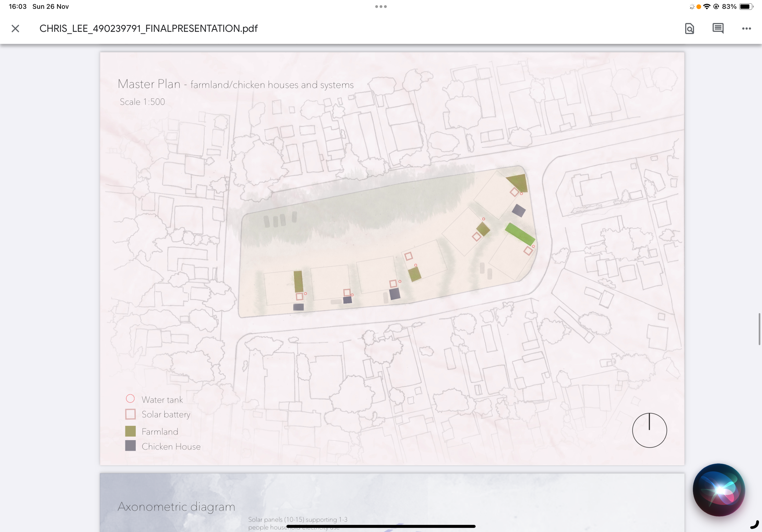Tap the orientation lock status icon
Viewport: 762px width, 532px height.
click(716, 7)
